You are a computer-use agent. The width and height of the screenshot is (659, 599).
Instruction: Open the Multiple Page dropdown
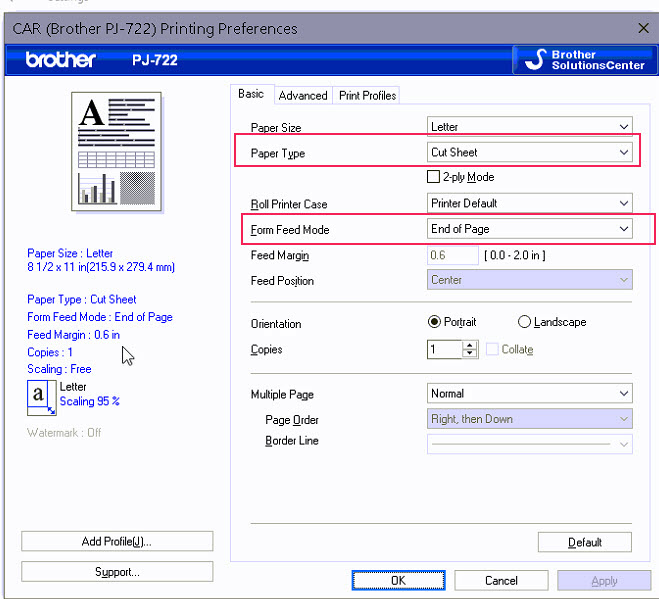[530, 393]
